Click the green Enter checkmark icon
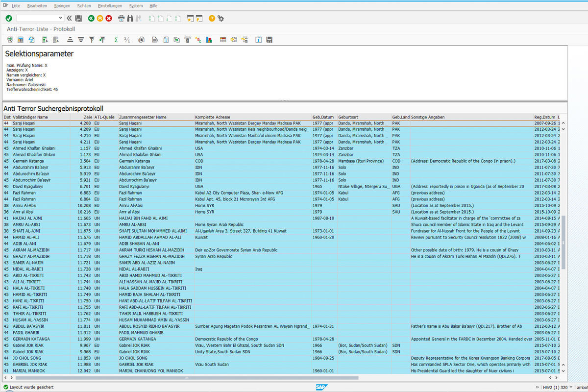 coord(9,18)
